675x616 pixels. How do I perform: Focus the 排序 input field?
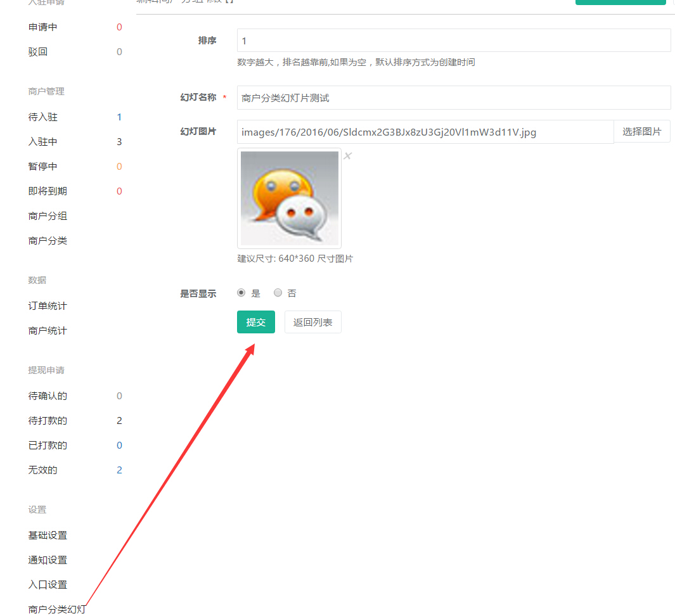[x=453, y=41]
